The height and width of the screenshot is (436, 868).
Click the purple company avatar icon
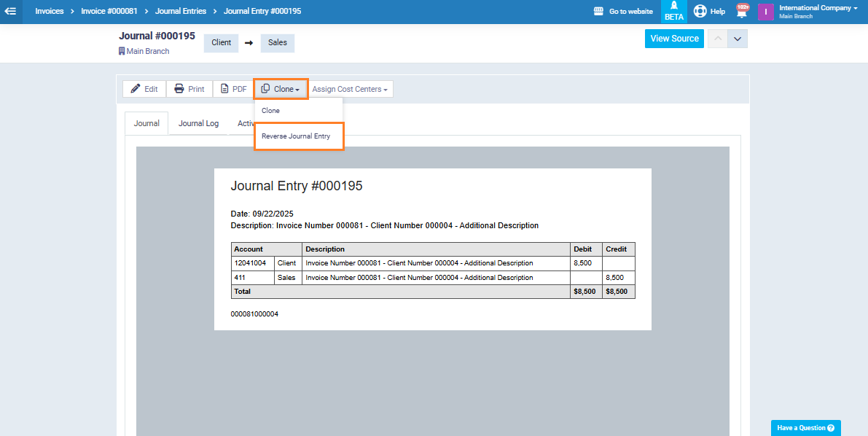(x=765, y=12)
